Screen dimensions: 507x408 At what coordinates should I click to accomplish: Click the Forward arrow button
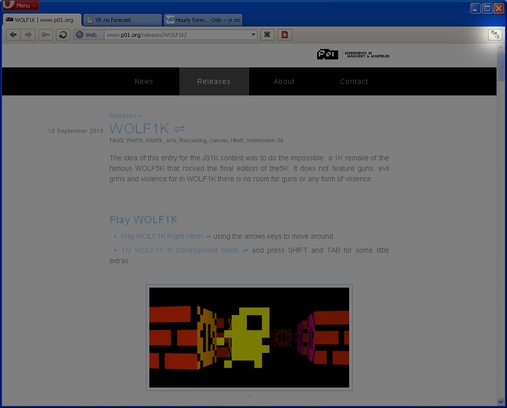click(x=28, y=35)
